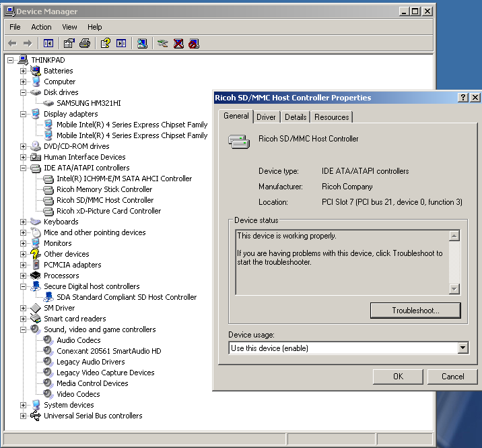
Task: Select the THINKPAD computer root icon
Action: [23, 60]
